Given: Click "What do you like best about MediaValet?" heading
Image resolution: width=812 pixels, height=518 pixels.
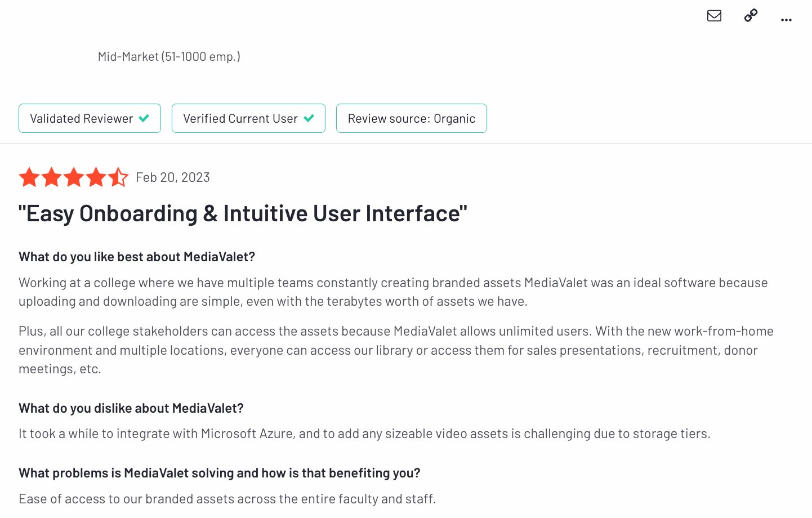Looking at the screenshot, I should point(137,257).
